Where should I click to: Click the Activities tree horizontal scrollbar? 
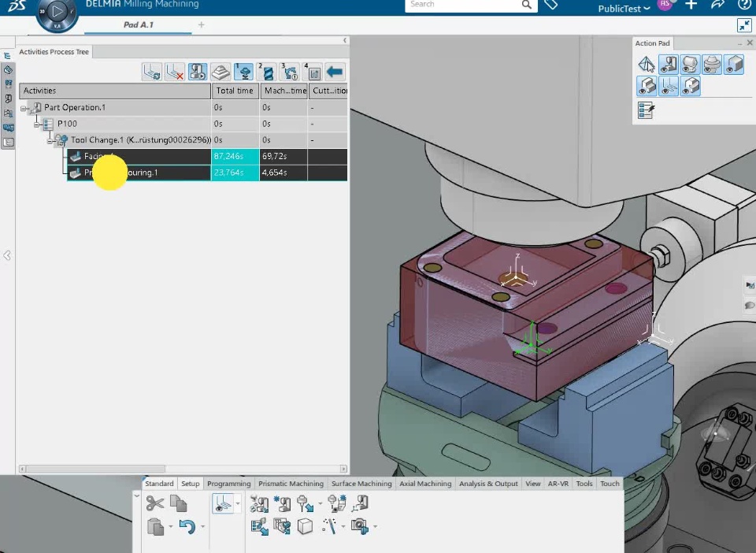95,469
